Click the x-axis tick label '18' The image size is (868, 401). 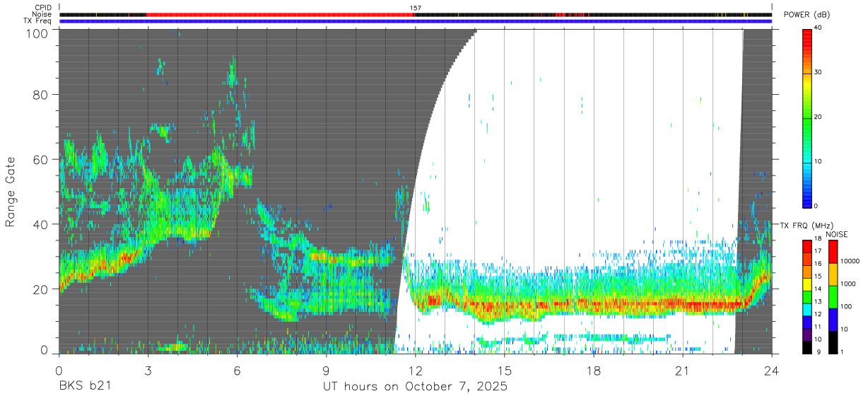point(594,371)
